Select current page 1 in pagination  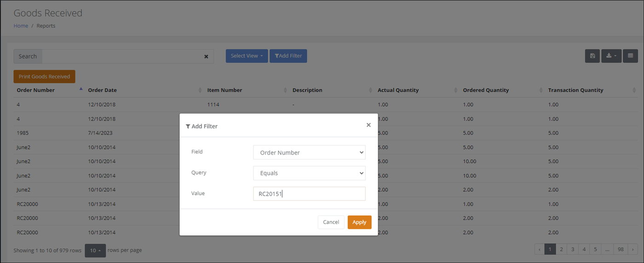(x=550, y=249)
